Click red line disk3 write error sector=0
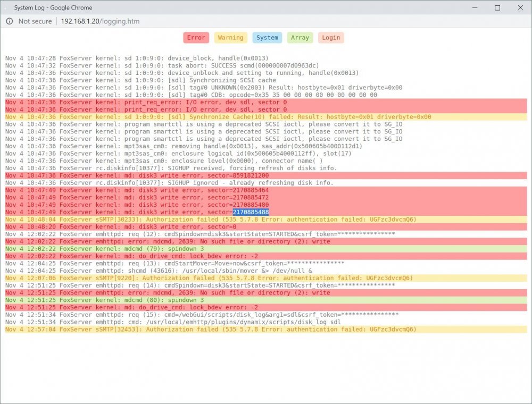Viewport: 532px width, 404px height. pos(266,227)
